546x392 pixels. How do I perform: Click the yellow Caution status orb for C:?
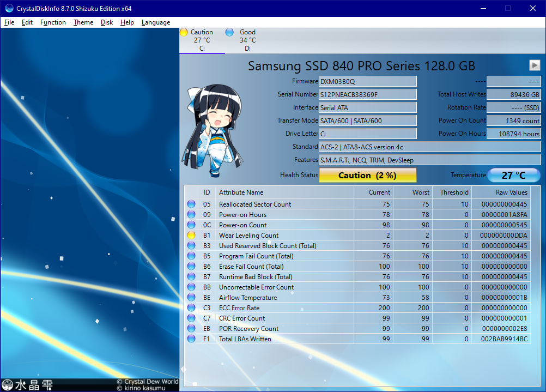point(184,32)
